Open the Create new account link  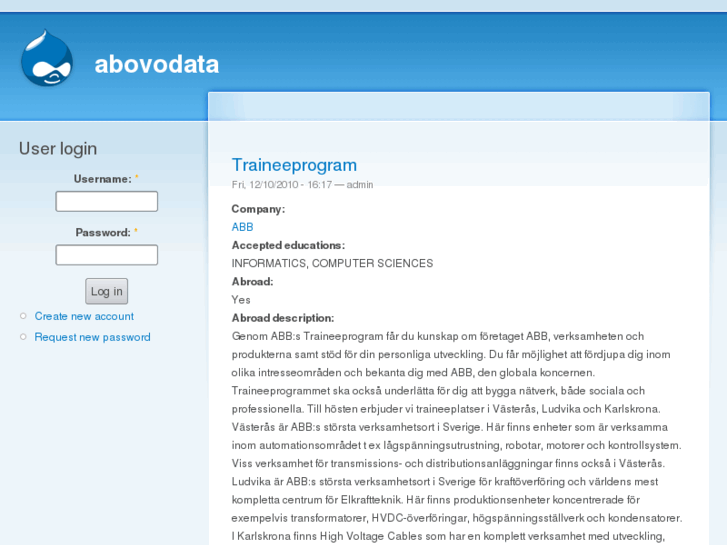tap(84, 316)
